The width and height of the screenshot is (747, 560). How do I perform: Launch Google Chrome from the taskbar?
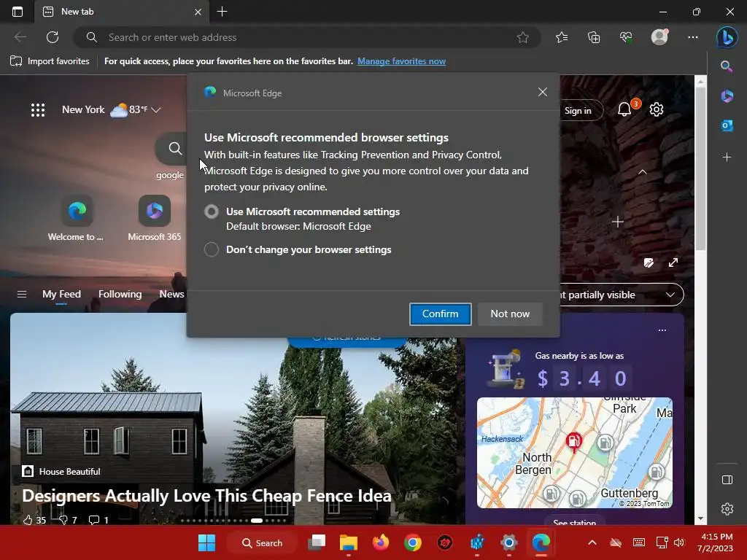pyautogui.click(x=413, y=542)
